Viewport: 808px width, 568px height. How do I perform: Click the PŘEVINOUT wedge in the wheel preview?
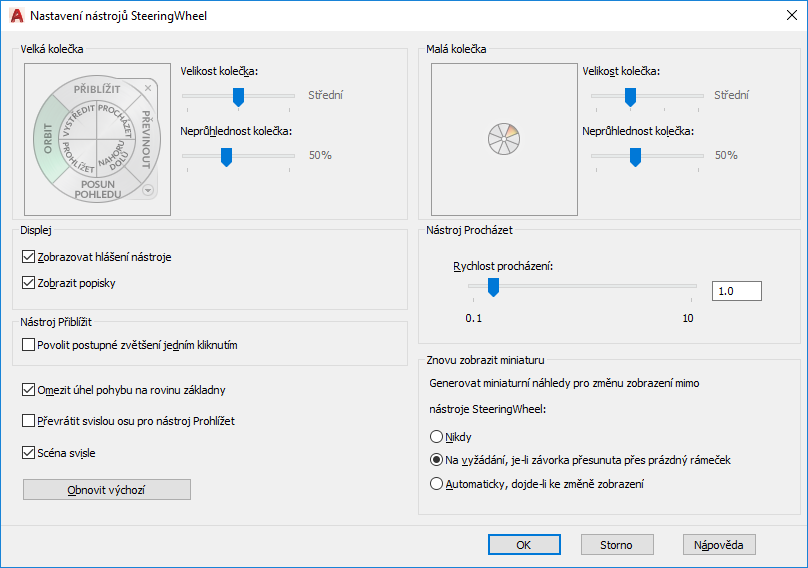click(x=146, y=139)
